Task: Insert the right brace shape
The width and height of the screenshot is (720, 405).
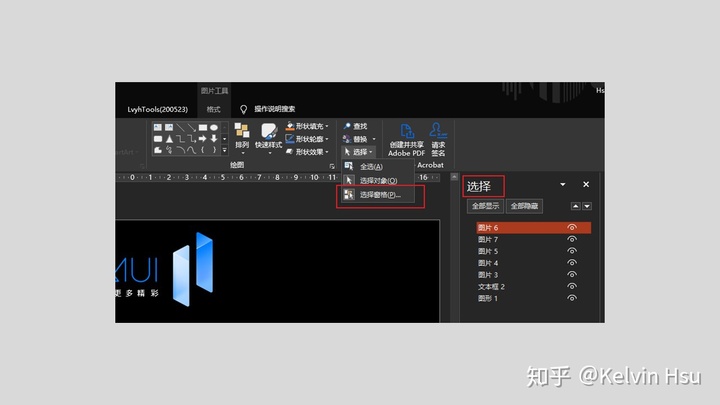Action: tap(214, 150)
